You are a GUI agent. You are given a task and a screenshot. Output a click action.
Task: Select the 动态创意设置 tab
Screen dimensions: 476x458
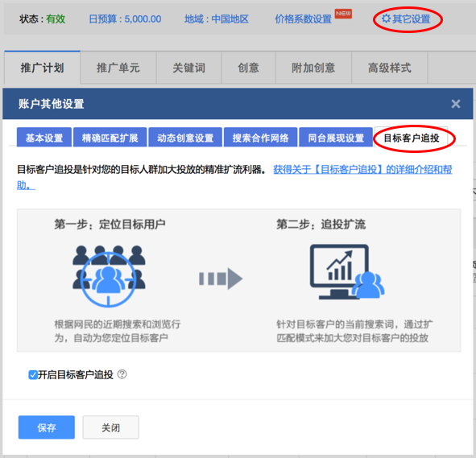point(185,138)
